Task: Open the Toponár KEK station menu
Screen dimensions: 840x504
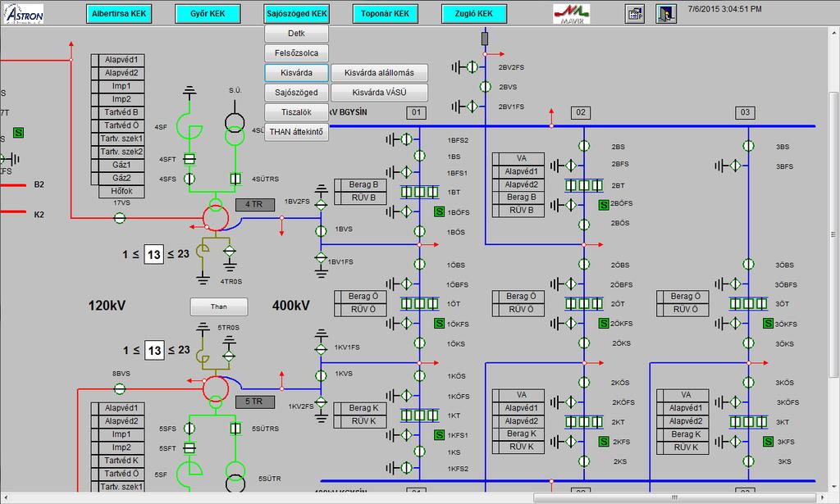Action: click(x=386, y=14)
